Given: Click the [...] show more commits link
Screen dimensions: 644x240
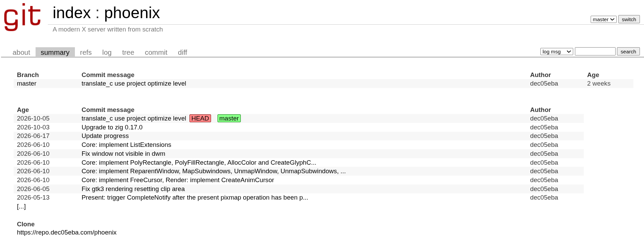Looking at the screenshot, I should (21, 206).
